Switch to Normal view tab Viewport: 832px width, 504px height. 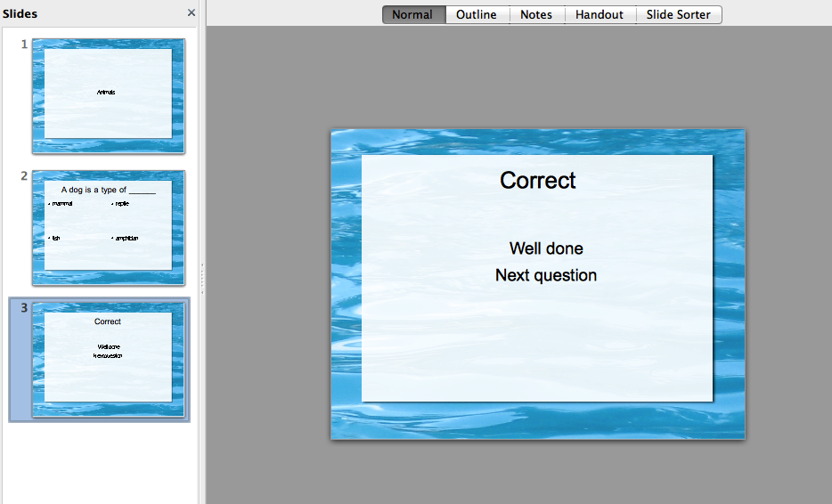click(x=413, y=14)
